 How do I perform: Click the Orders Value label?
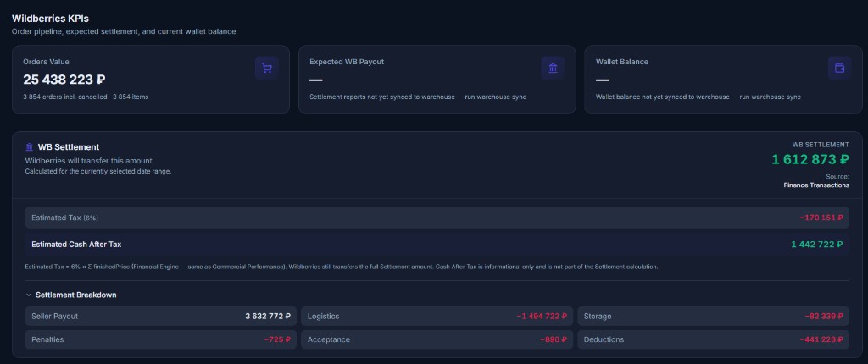click(46, 62)
